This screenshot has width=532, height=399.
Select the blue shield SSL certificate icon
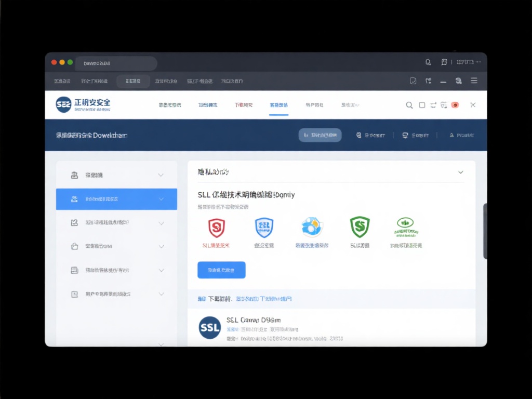[264, 228]
